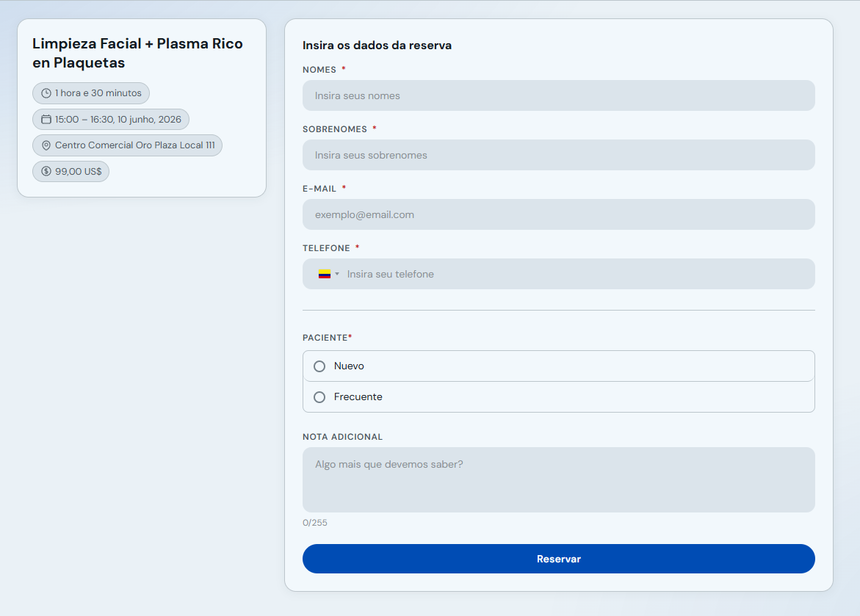Click the Centro Comercial Oro Plaza Local 111 chip
This screenshot has width=860, height=616.
tap(127, 145)
